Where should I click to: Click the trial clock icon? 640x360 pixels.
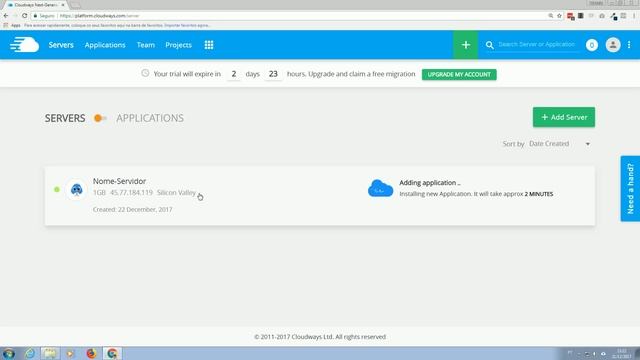coord(145,73)
